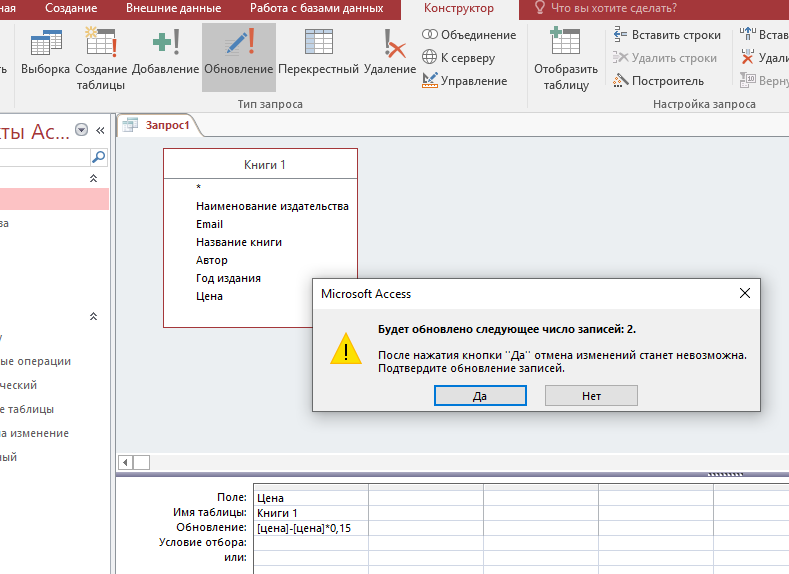Click the Имя таблицы cell Книги 1
This screenshot has width=789, height=574.
click(311, 513)
